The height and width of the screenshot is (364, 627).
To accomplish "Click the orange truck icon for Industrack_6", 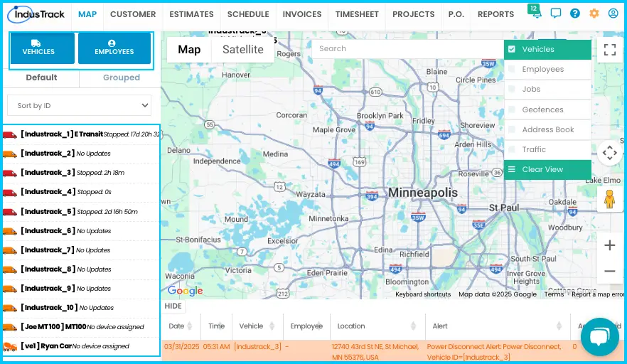I will [10, 231].
